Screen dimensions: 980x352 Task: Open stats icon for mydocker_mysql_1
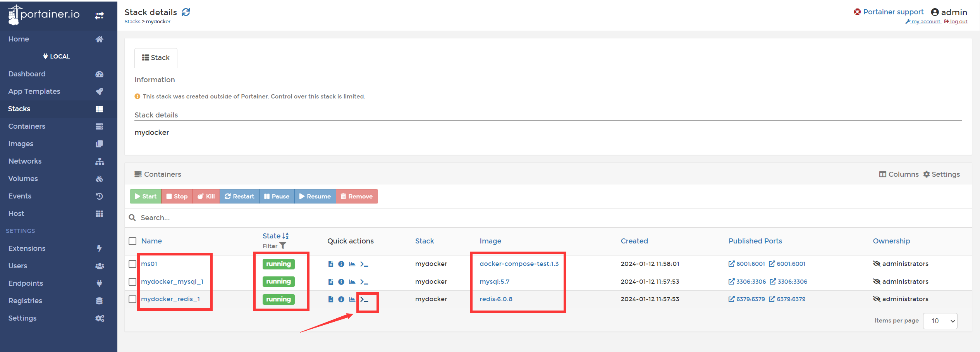[x=352, y=282]
